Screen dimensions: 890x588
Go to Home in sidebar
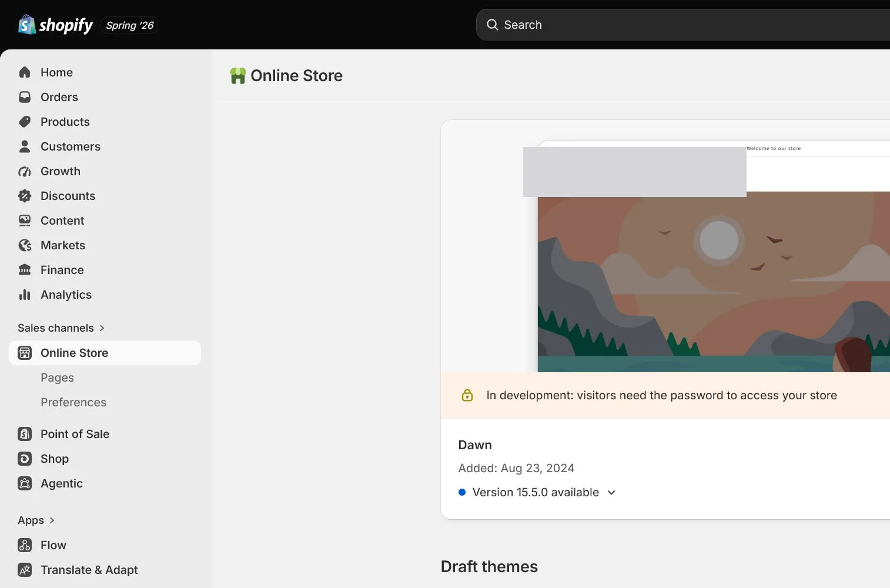tap(105, 72)
